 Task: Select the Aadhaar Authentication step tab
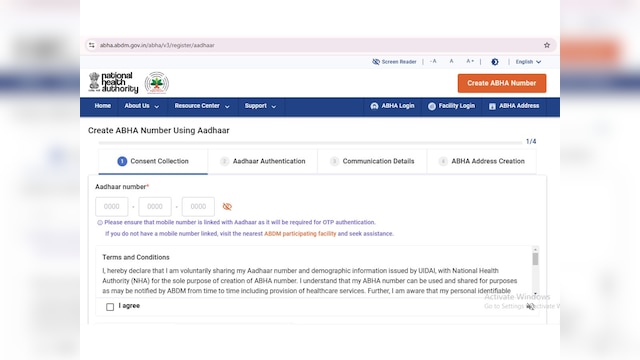point(262,161)
